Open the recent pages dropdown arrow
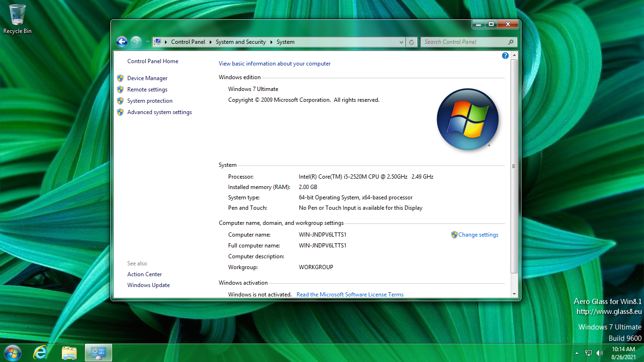Image resolution: width=644 pixels, height=362 pixels. tap(147, 42)
